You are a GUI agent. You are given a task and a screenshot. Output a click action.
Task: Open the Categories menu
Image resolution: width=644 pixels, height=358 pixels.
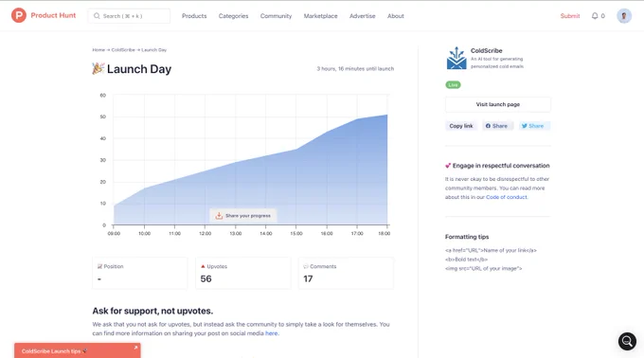pos(233,16)
